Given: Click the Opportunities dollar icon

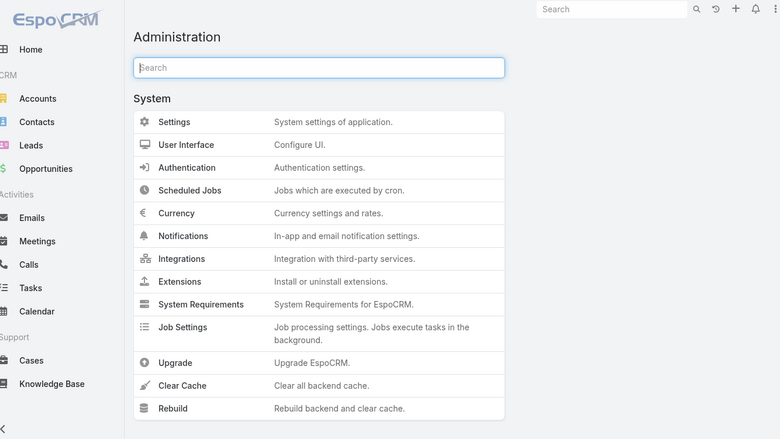Looking at the screenshot, I should (3, 169).
